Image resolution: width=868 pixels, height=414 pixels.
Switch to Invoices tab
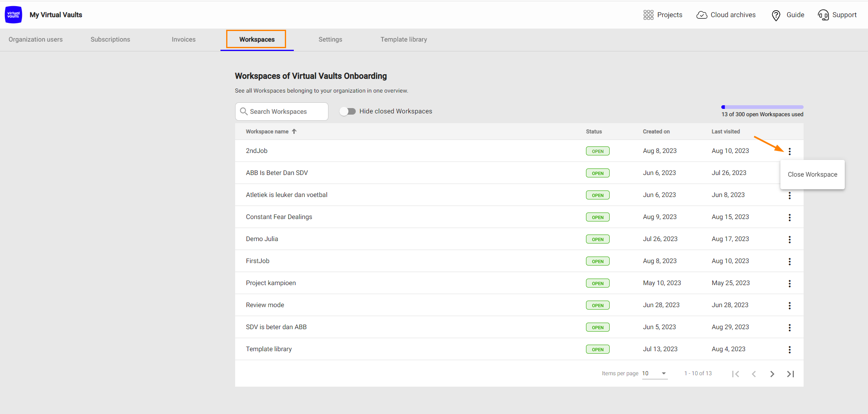pyautogui.click(x=184, y=40)
